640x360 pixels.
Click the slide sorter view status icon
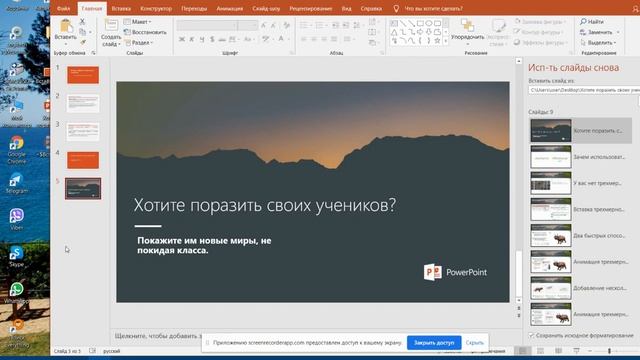[540, 351]
